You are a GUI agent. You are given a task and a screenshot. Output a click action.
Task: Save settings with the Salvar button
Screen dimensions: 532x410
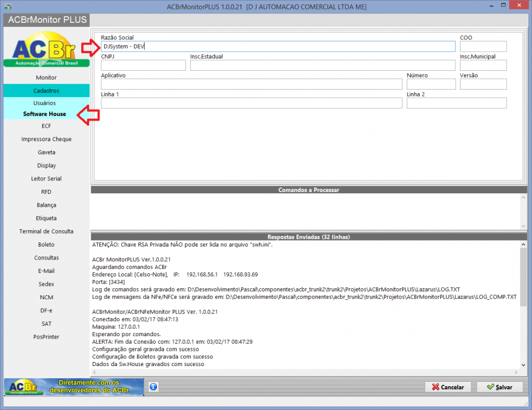click(499, 387)
